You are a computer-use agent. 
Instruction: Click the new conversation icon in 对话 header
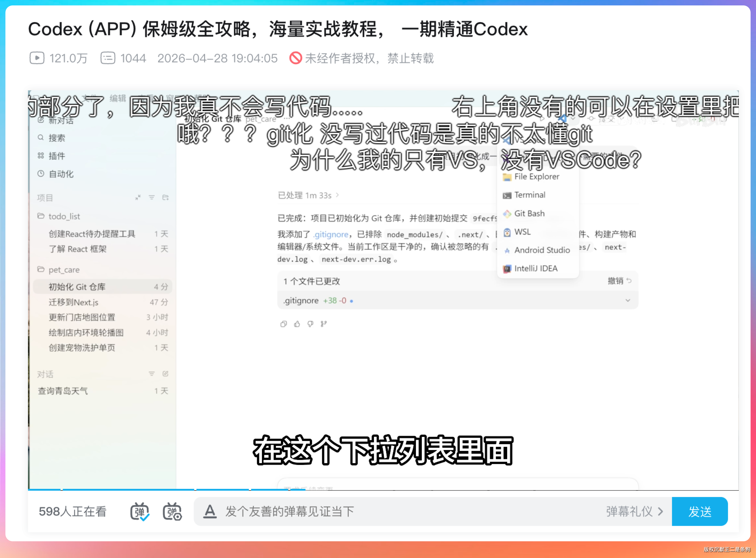click(x=166, y=374)
